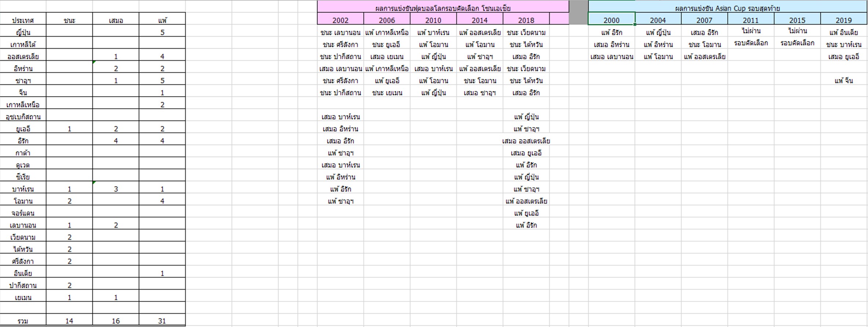Click the ชนะ column header in summary table
Screen dimensions: 868x327
69,20
